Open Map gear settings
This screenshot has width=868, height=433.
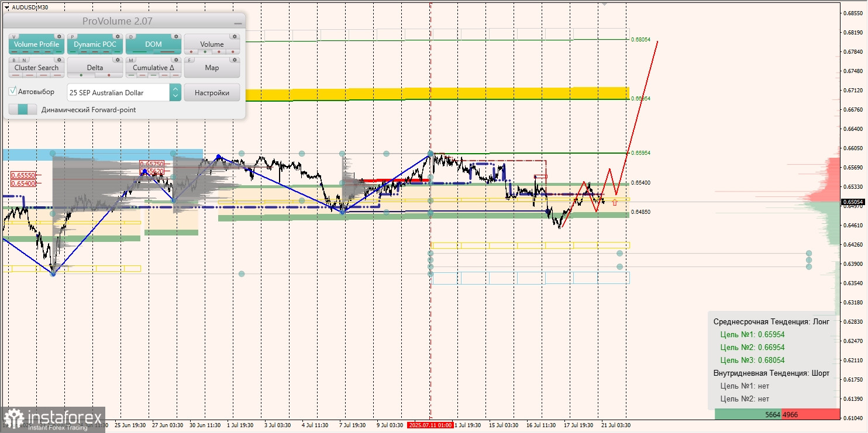point(234,60)
